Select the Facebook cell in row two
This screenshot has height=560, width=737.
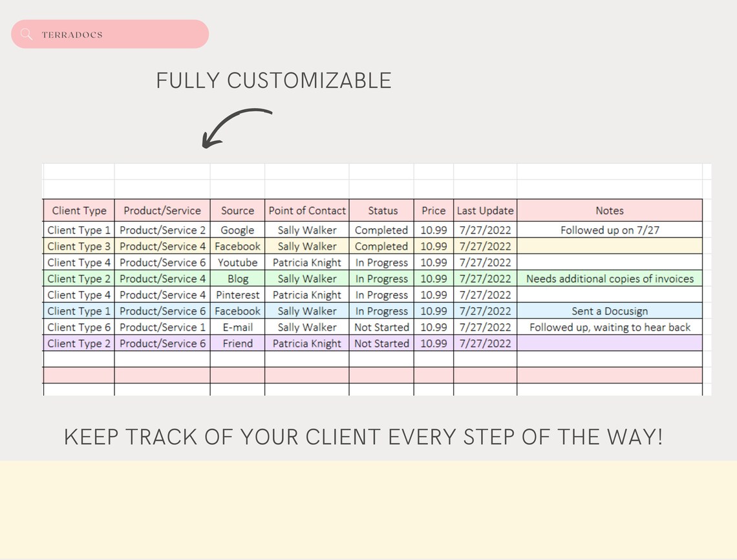pyautogui.click(x=237, y=246)
